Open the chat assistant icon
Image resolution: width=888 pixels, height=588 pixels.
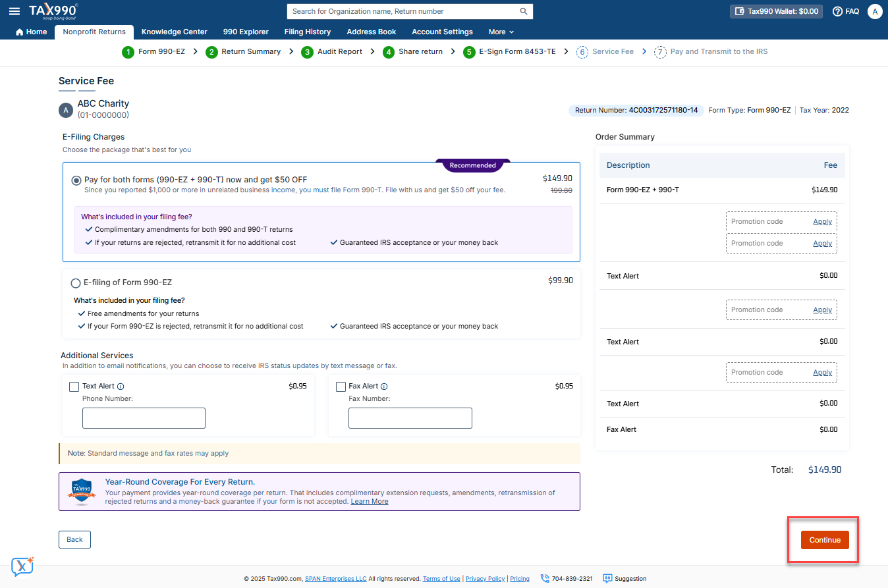click(22, 567)
